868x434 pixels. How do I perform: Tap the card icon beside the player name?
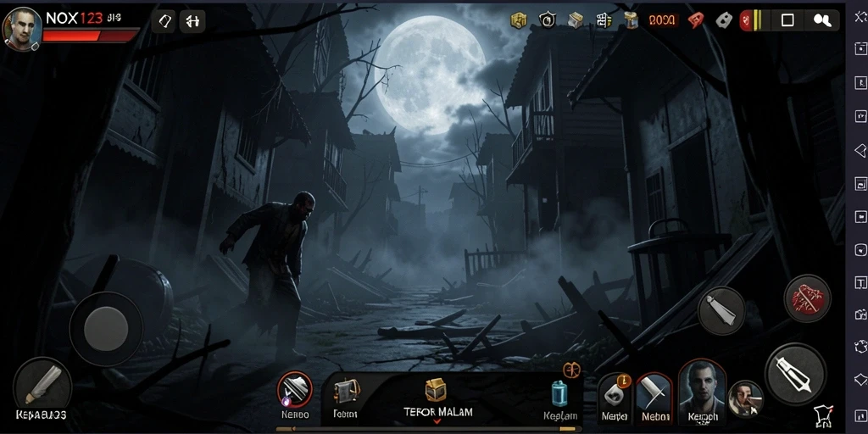click(164, 21)
